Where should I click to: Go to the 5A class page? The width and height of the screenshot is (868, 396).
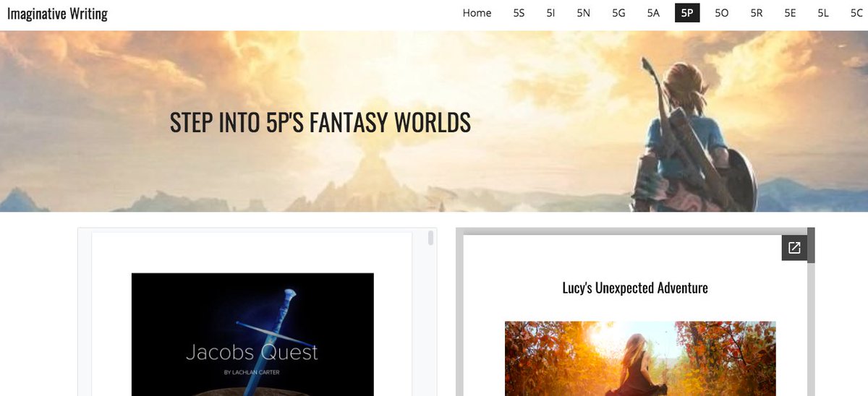click(653, 13)
